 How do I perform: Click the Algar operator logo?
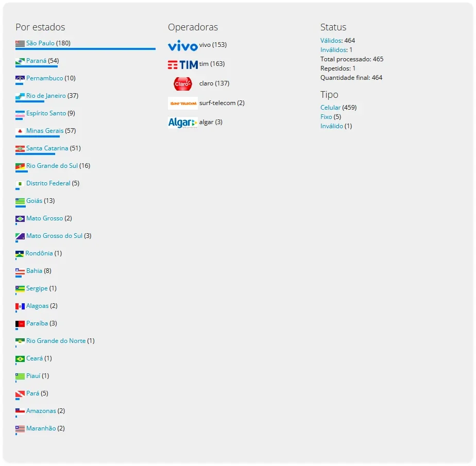click(x=183, y=123)
